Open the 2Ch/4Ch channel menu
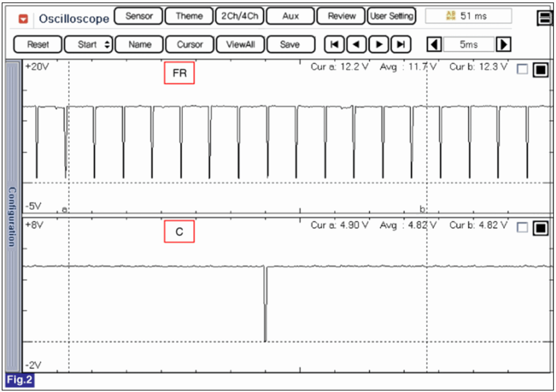The height and width of the screenshot is (392, 556). click(240, 16)
